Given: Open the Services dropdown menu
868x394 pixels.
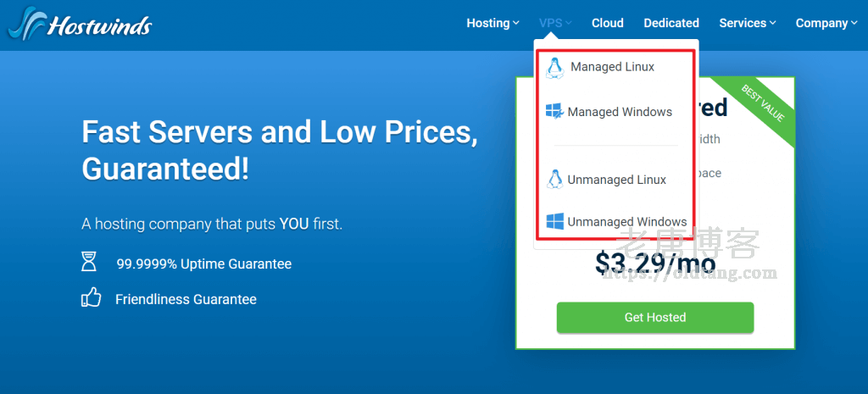Looking at the screenshot, I should (748, 23).
